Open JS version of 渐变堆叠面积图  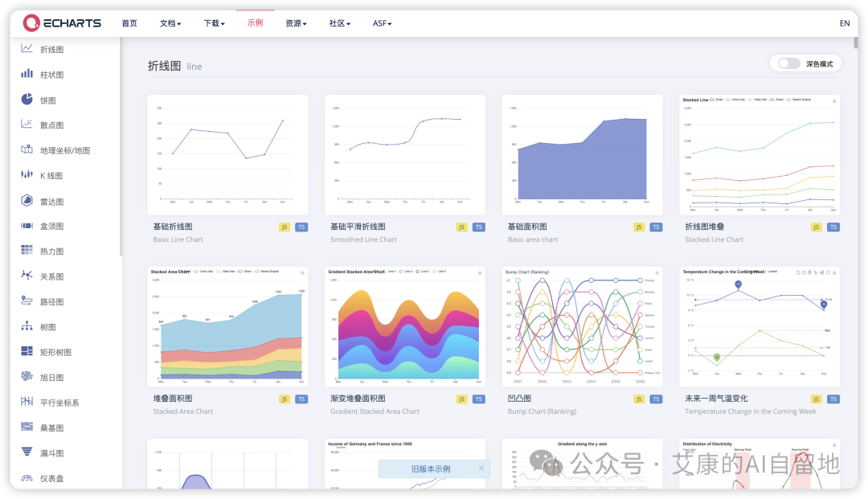click(461, 399)
